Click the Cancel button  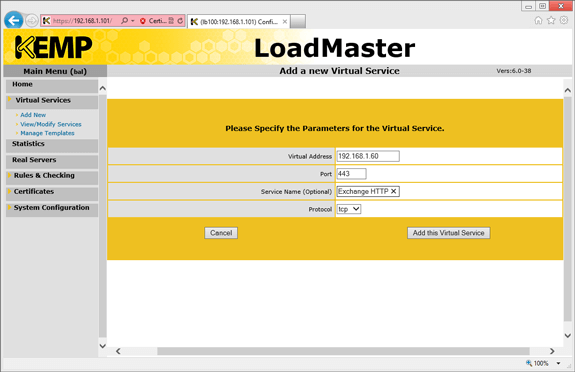(x=221, y=233)
